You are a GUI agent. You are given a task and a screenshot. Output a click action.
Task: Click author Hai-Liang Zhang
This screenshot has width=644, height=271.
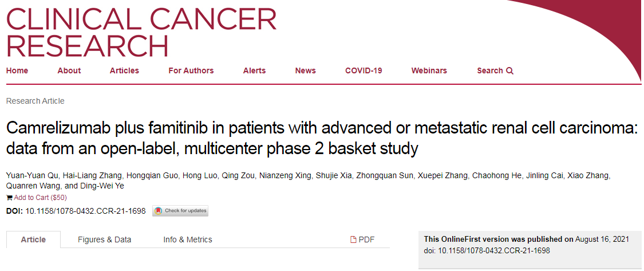[x=84, y=175]
